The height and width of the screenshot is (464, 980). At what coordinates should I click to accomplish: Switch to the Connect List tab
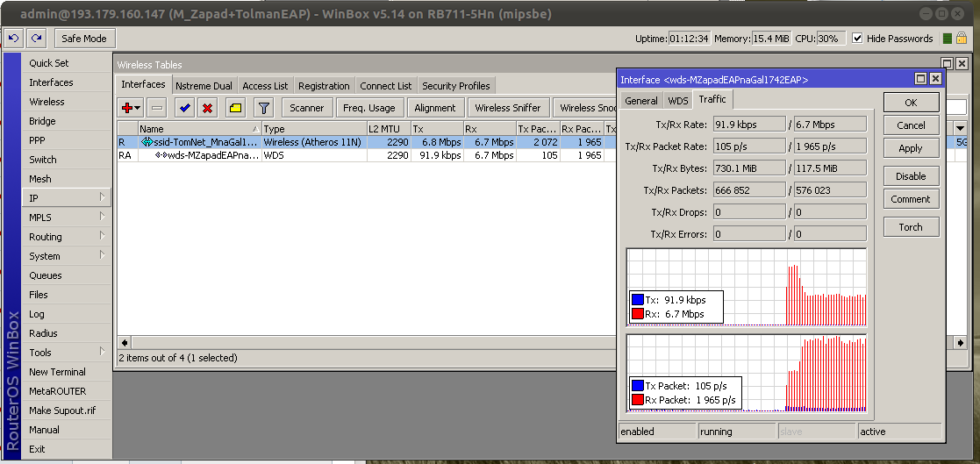coord(386,86)
